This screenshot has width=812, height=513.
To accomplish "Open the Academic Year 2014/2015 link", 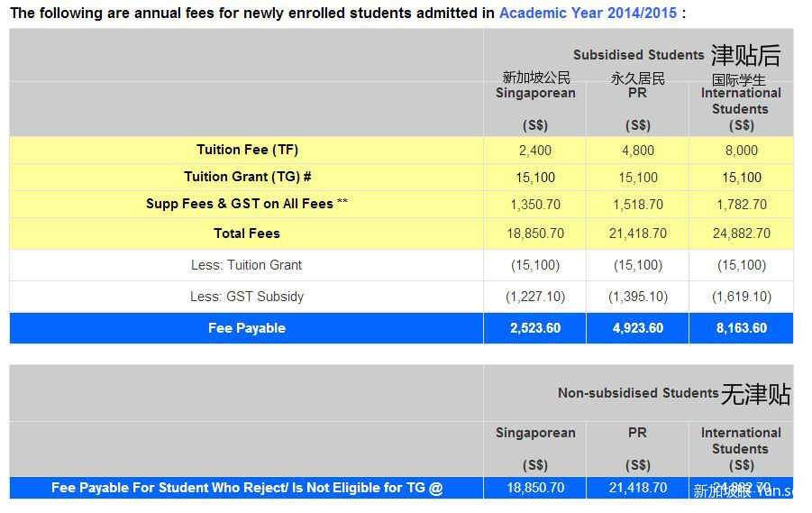I will tap(588, 13).
